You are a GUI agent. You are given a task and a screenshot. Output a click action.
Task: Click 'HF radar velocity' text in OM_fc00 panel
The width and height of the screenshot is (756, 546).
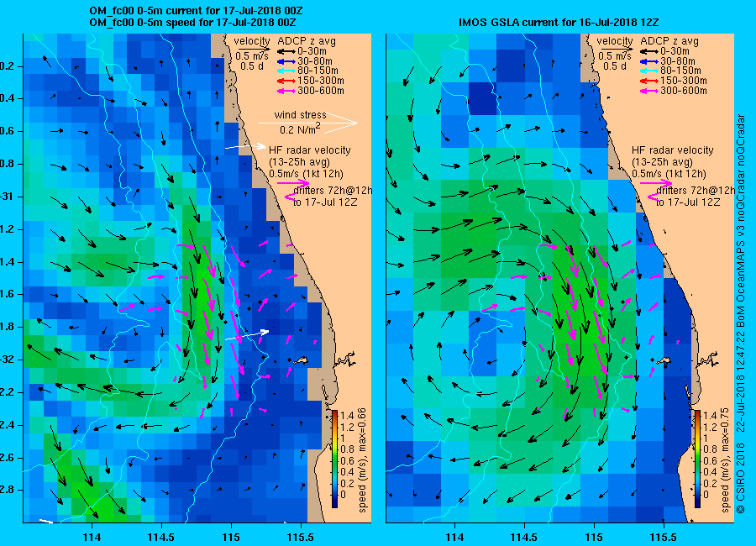coord(310,150)
